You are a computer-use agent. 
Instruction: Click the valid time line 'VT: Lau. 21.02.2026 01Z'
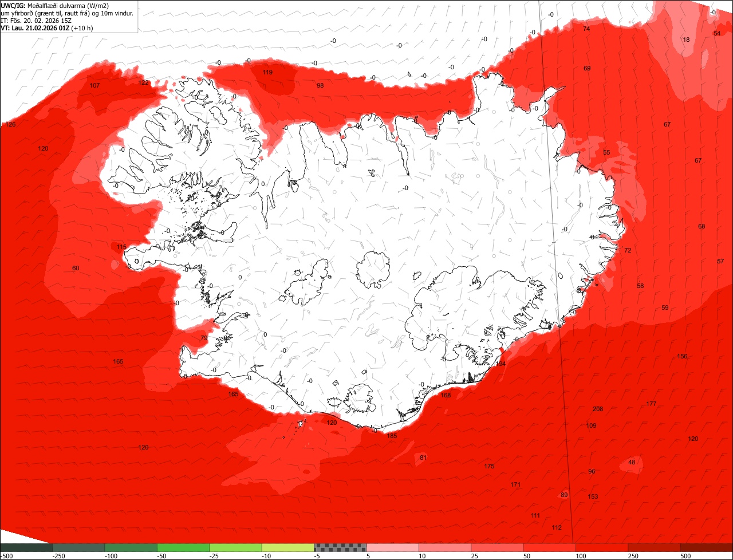pyautogui.click(x=36, y=27)
